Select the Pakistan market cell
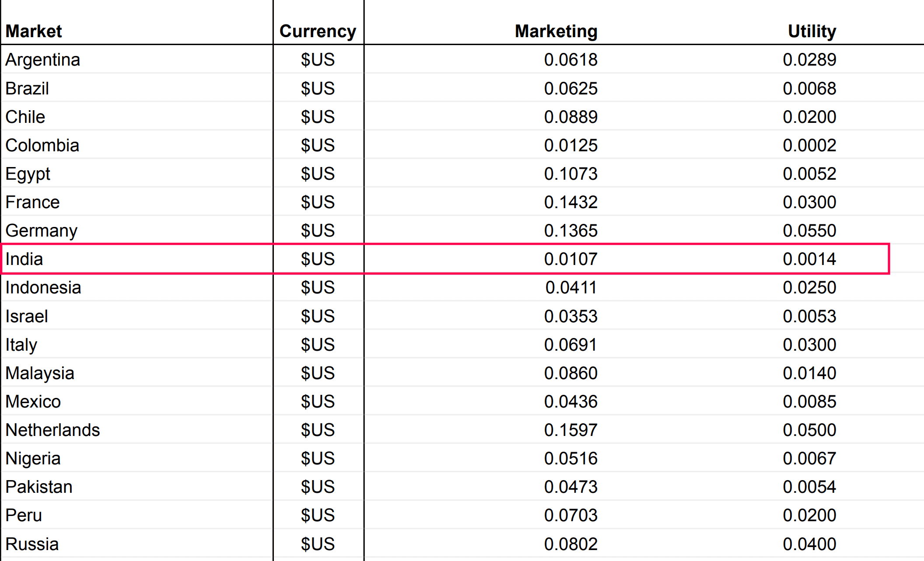 (x=38, y=487)
